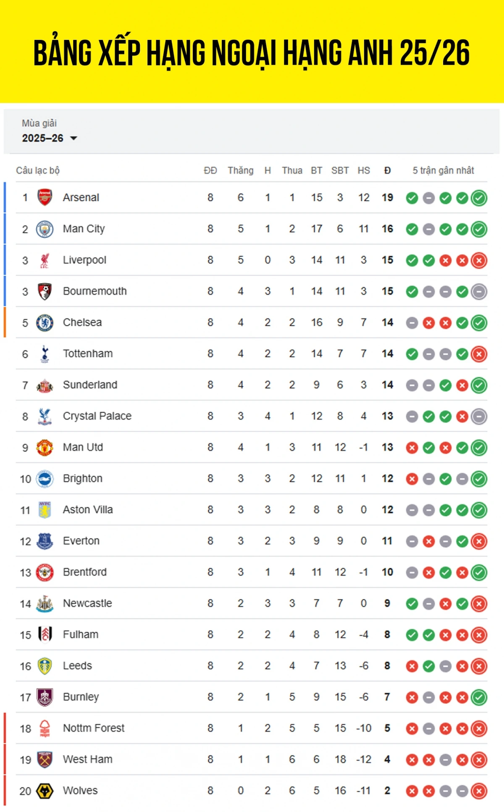504x812 pixels.
Task: Click the Tottenham club crest
Action: tap(45, 354)
